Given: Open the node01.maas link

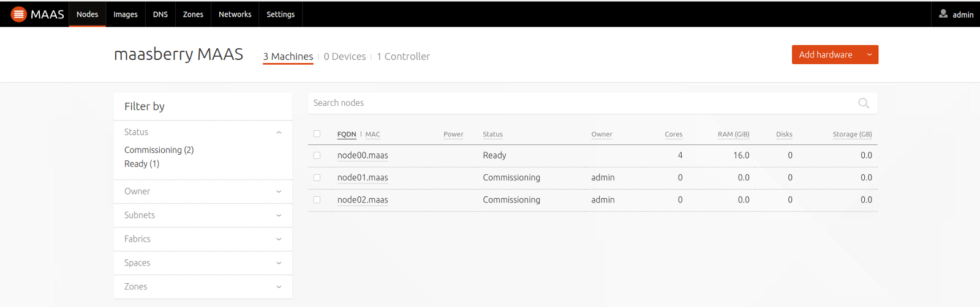Looking at the screenshot, I should coord(363,177).
